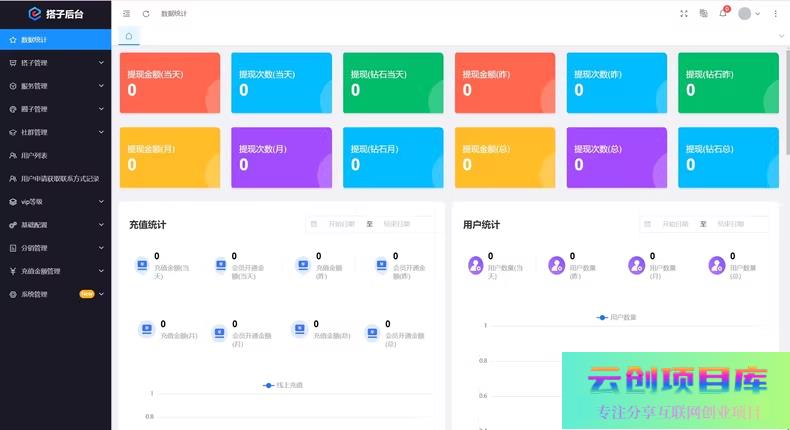Click the 用户数量(当天) user icon

tap(476, 266)
